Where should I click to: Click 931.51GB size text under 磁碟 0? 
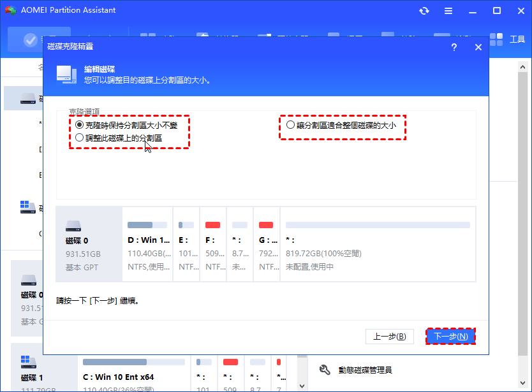[83, 254]
